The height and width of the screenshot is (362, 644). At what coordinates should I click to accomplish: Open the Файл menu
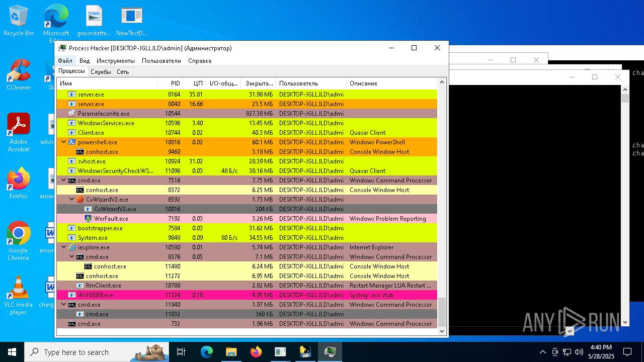coord(65,61)
